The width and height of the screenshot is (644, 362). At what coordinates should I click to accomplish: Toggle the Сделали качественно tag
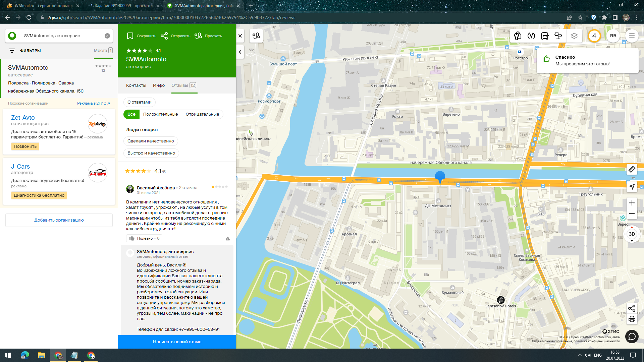(x=151, y=141)
